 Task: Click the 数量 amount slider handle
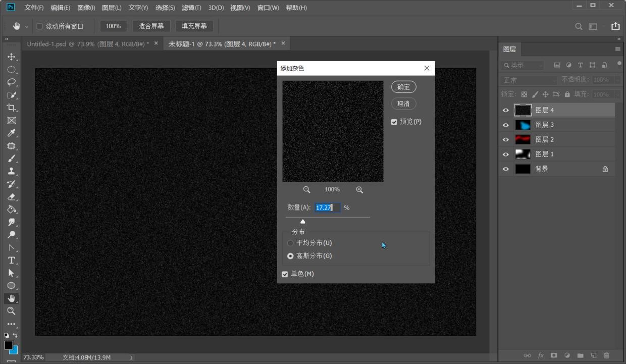303,221
